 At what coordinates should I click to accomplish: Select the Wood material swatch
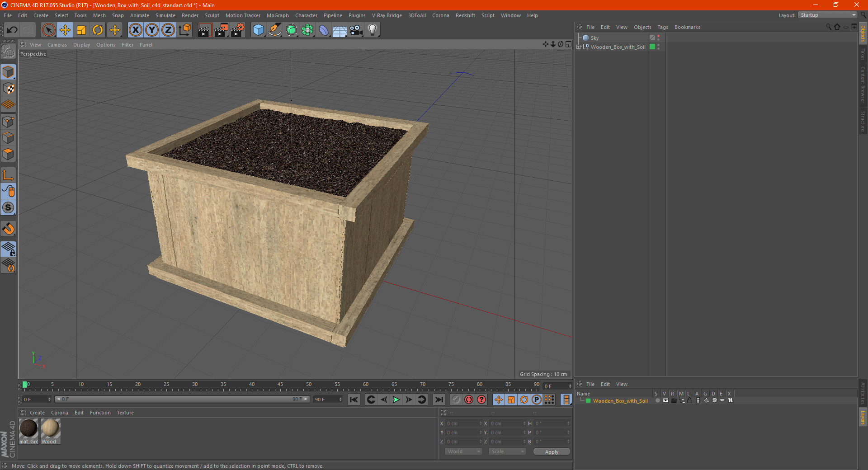(x=50, y=428)
